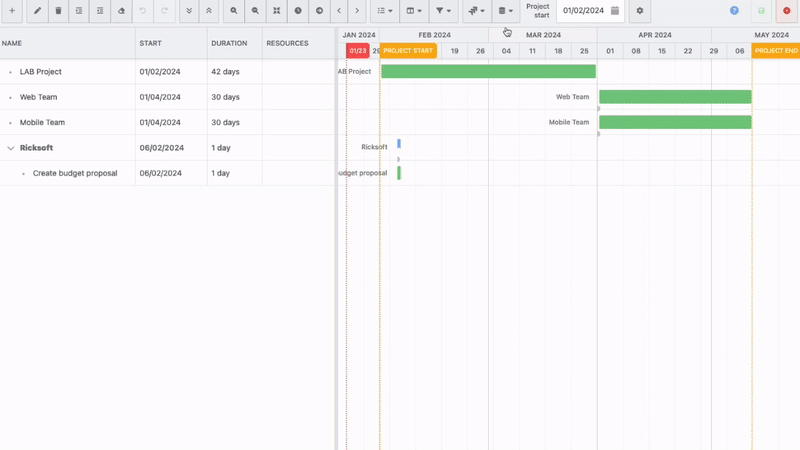
Task: Move timeline forward with right chevron
Action: tap(357, 11)
